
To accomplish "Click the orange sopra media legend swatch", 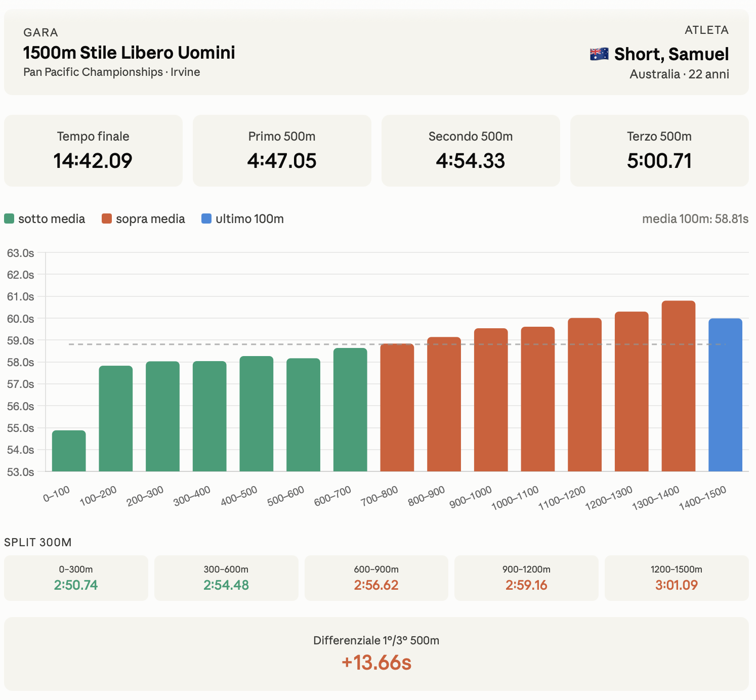I will click(x=107, y=218).
